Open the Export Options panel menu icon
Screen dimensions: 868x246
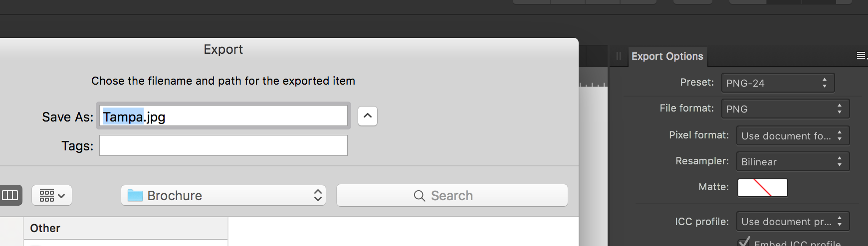tap(861, 56)
